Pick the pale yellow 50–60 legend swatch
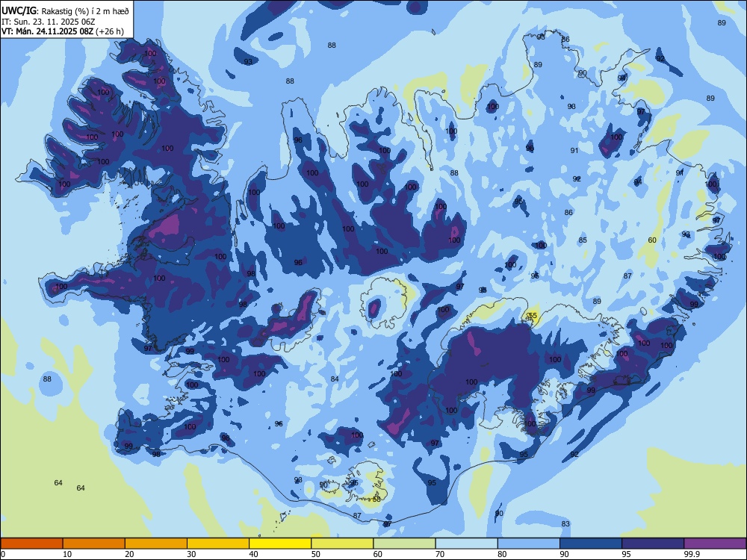 pos(342,544)
